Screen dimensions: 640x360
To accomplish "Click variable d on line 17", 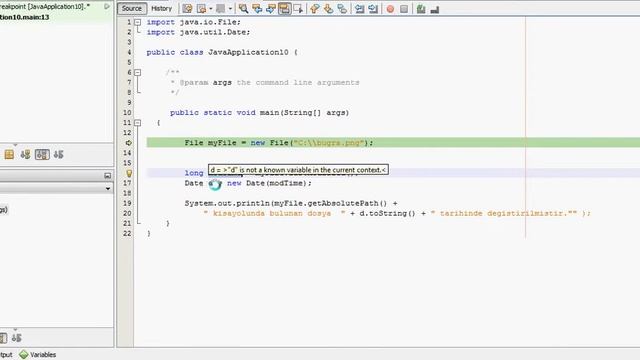I will 211,183.
